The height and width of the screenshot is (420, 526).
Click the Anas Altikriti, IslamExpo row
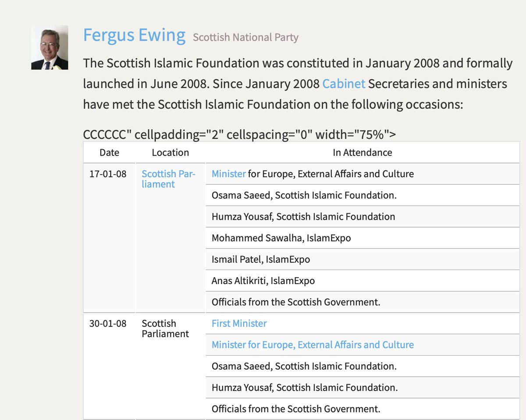pos(362,281)
